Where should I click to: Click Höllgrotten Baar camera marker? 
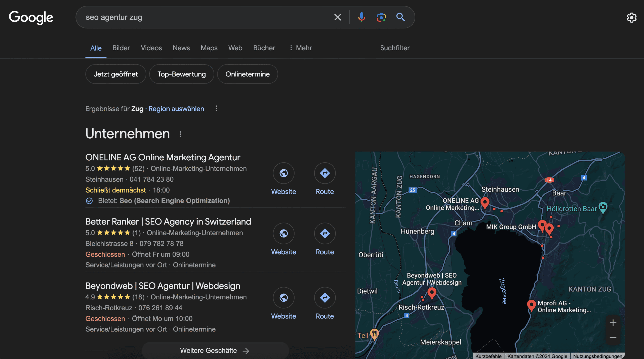[603, 208]
